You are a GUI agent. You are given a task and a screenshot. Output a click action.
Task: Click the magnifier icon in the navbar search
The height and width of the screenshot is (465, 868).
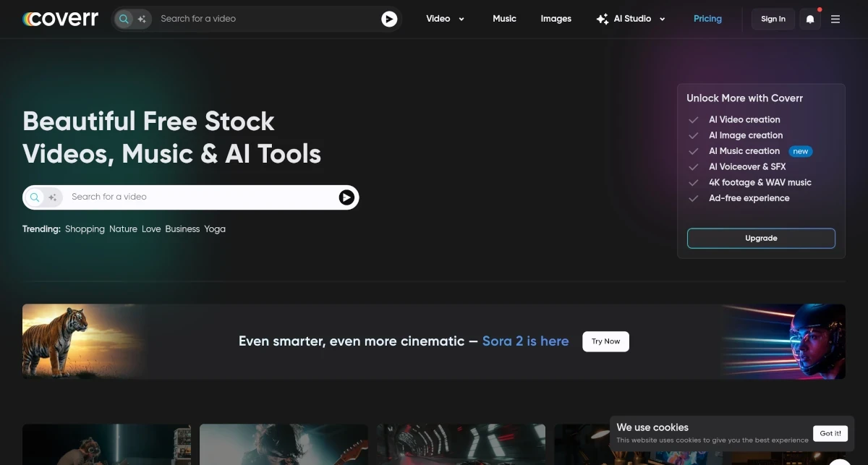(x=124, y=19)
